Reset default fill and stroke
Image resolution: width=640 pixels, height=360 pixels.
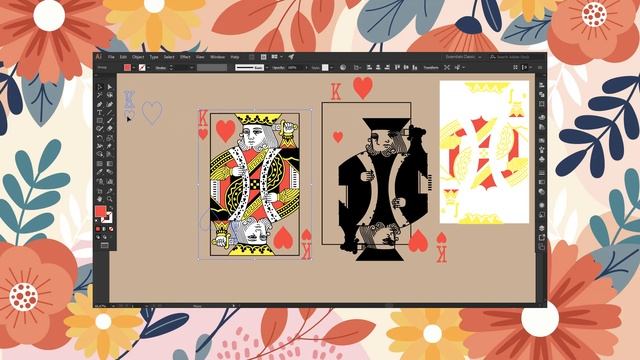coord(96,220)
